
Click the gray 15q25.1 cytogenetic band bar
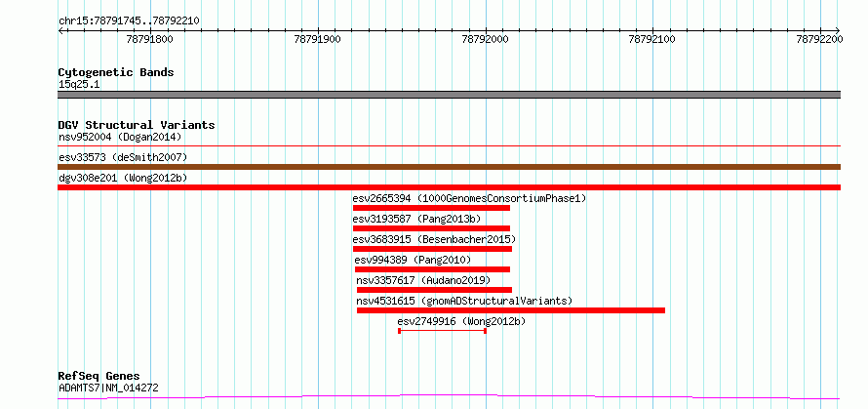pyautogui.click(x=449, y=95)
